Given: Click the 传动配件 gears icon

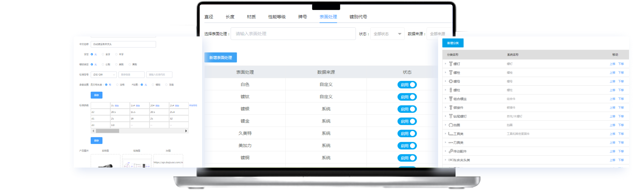Looking at the screenshot, I should (x=451, y=151).
